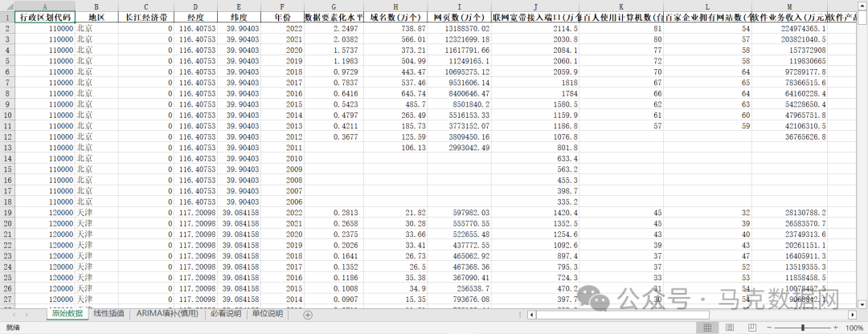This screenshot has width=868, height=334.
Task: Switch to the 单位说明 sheet tab
Action: [x=268, y=314]
